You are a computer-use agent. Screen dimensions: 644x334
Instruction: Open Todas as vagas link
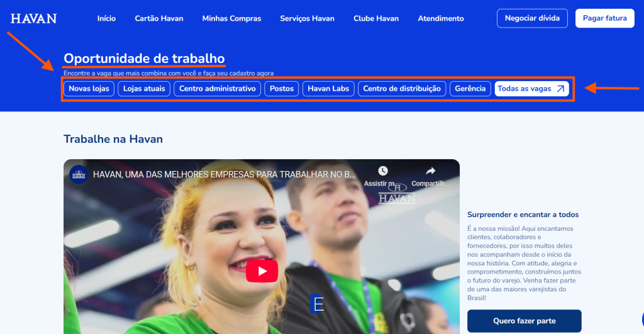[x=531, y=89]
